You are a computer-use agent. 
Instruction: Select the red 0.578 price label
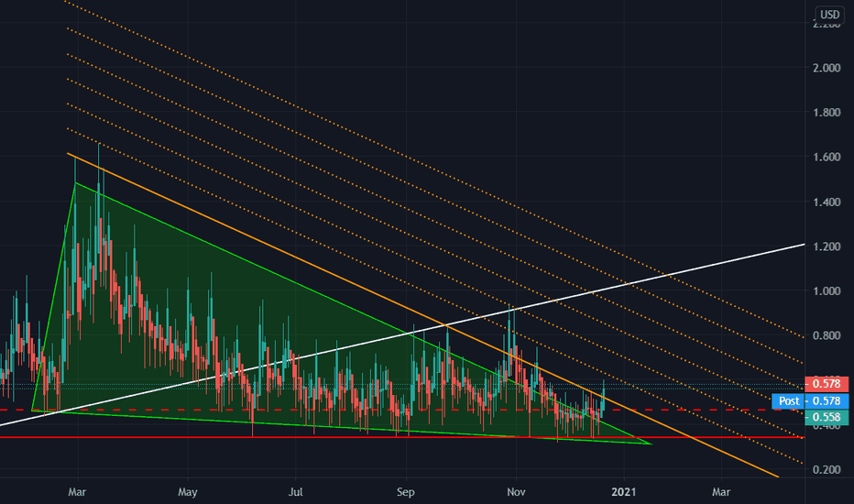tap(827, 384)
